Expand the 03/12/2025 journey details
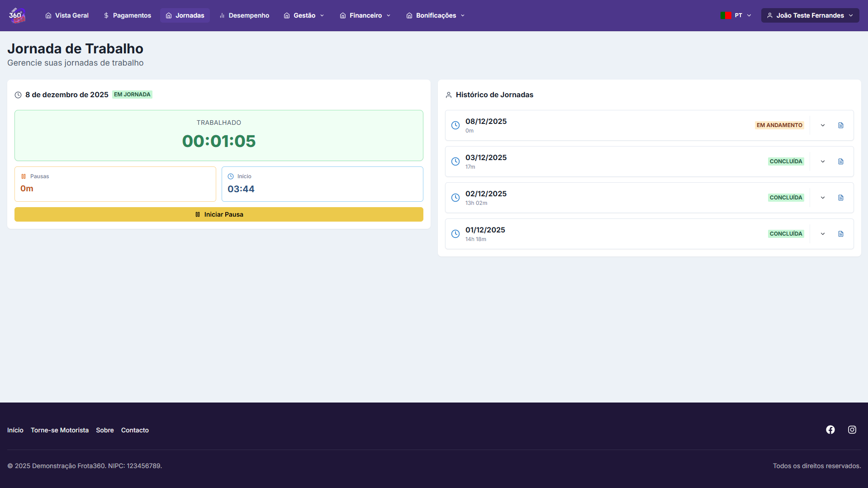Image resolution: width=868 pixels, height=488 pixels. 822,161
